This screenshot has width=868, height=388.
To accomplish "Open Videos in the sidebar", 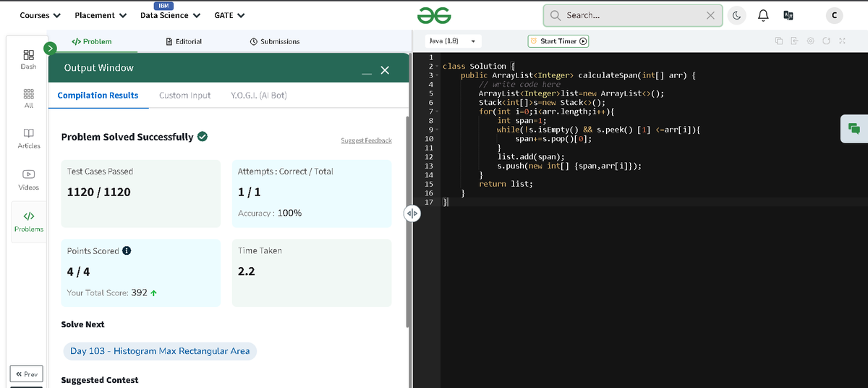I will point(28,180).
